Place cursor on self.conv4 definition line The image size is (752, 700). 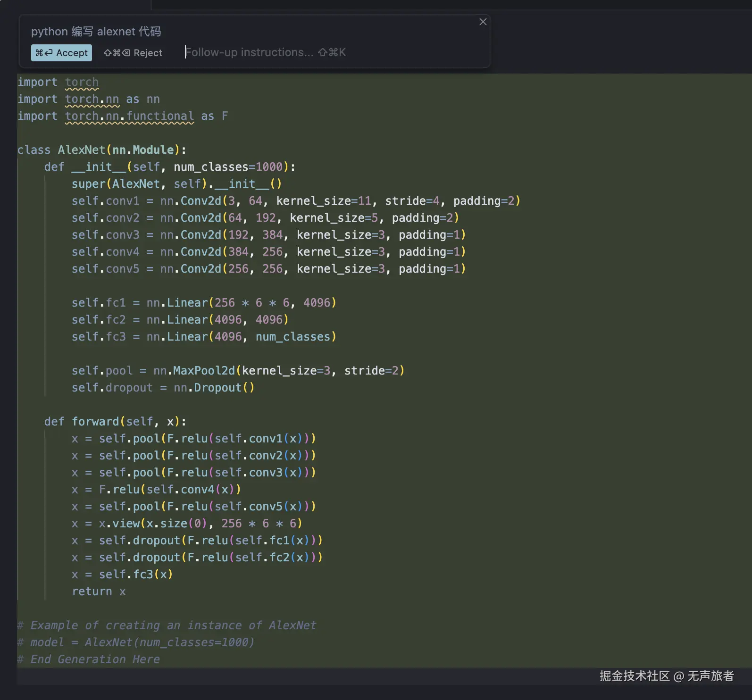269,252
